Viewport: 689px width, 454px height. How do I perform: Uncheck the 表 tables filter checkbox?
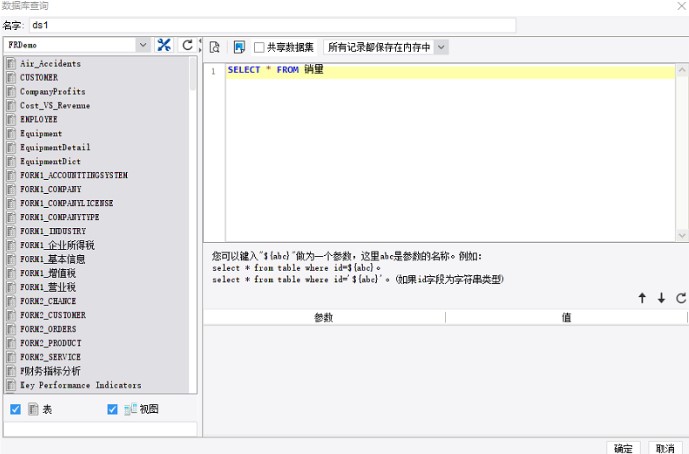15,410
